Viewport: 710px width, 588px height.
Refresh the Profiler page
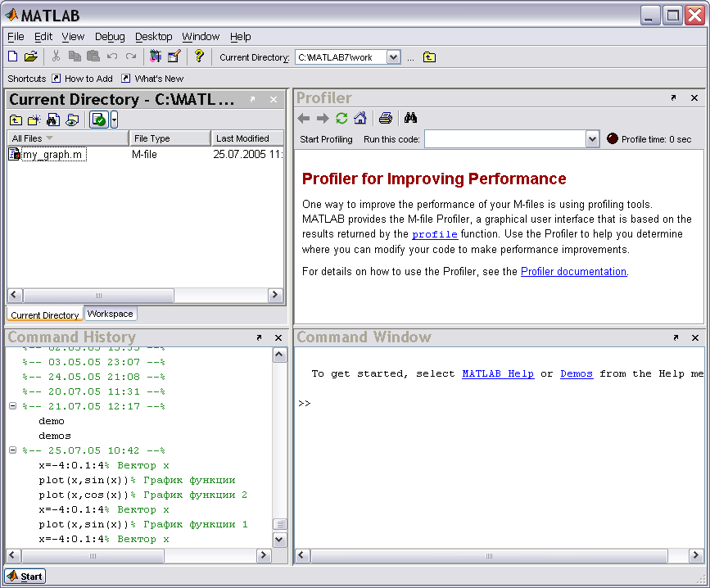tap(341, 118)
